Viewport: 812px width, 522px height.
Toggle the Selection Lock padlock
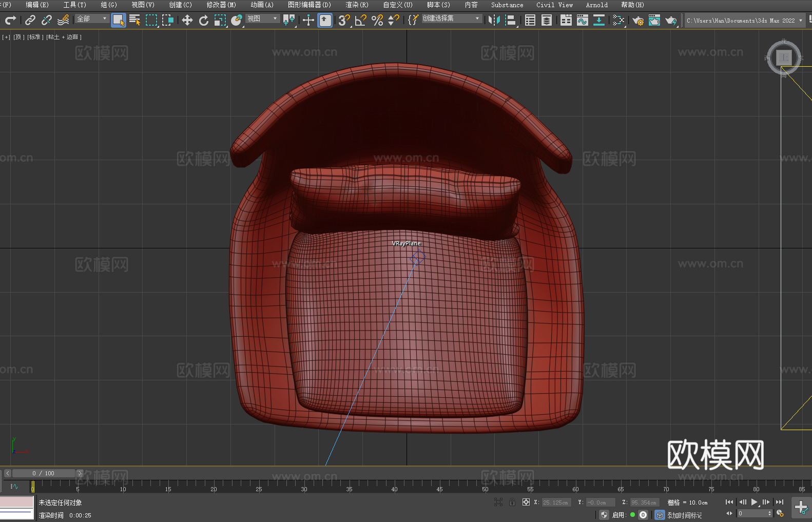tap(512, 502)
